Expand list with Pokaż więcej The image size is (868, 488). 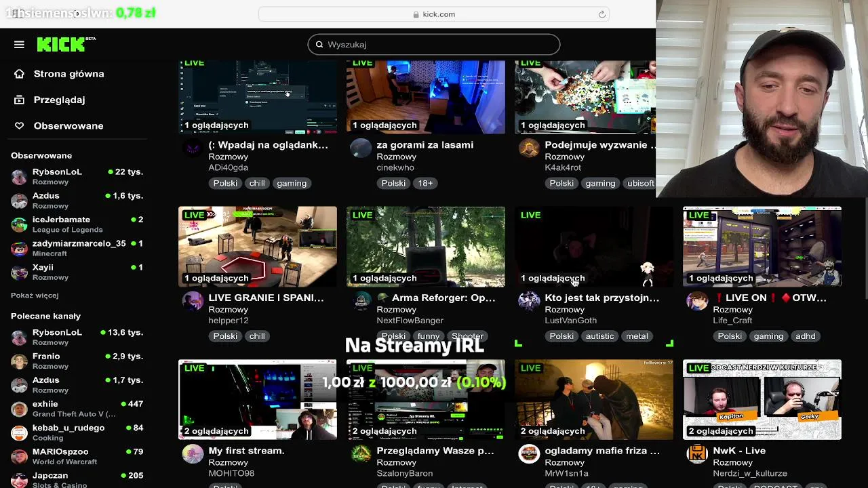pos(35,296)
